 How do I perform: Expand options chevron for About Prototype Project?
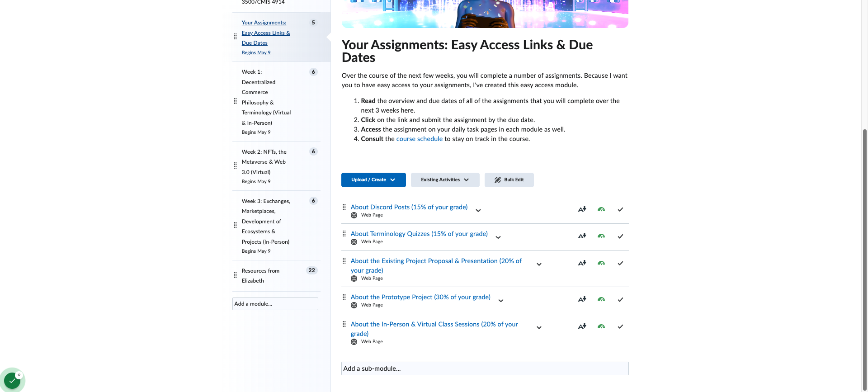point(501,300)
